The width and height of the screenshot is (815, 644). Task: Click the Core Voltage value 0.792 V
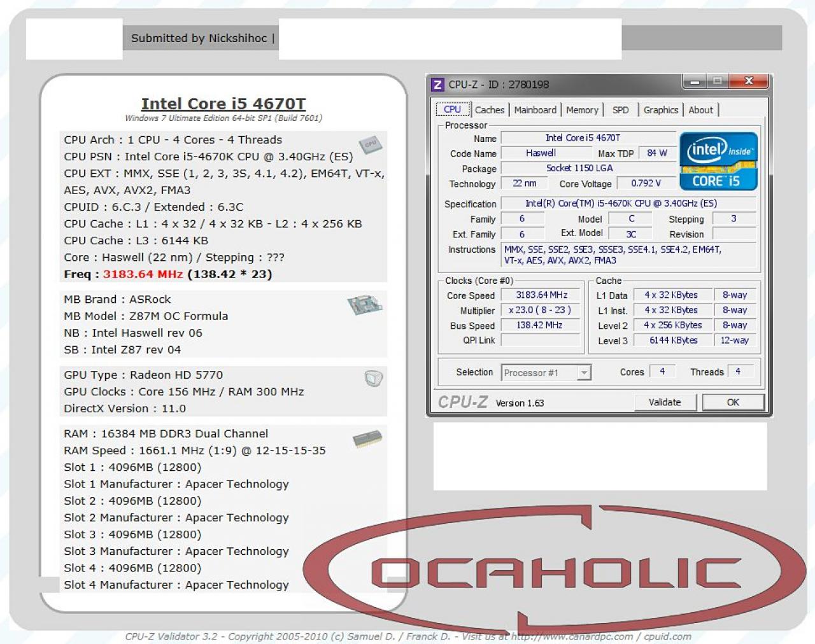pos(646,183)
